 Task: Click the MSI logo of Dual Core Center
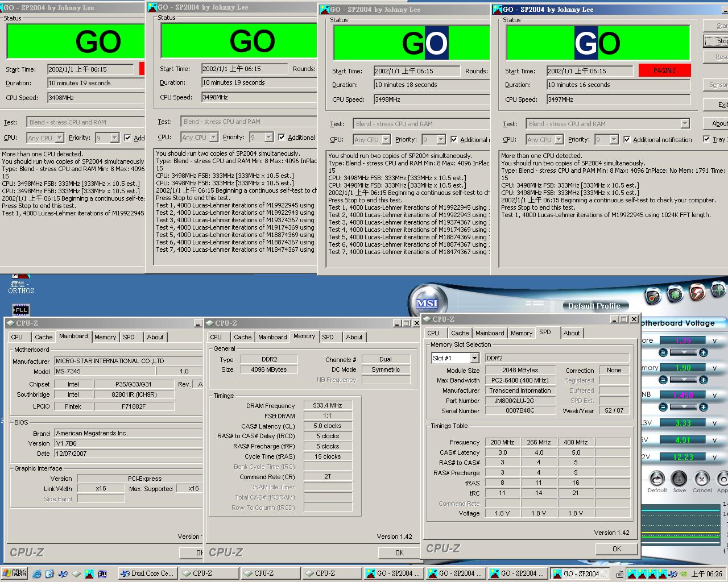(x=427, y=303)
